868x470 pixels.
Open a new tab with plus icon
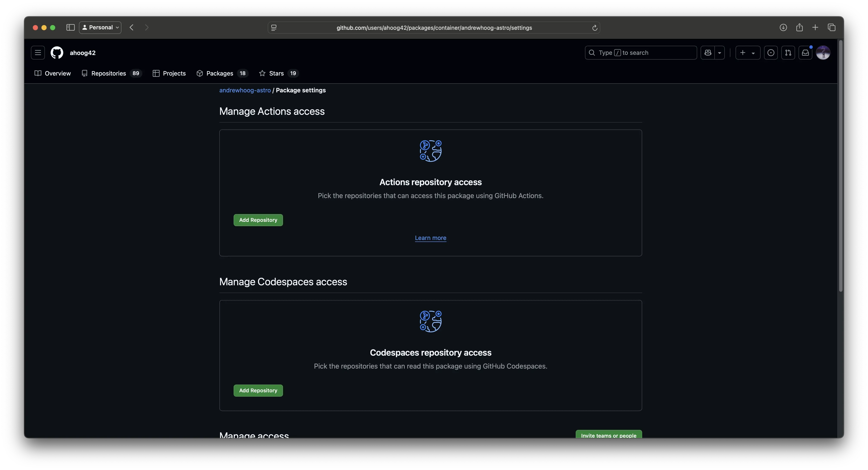tap(815, 27)
